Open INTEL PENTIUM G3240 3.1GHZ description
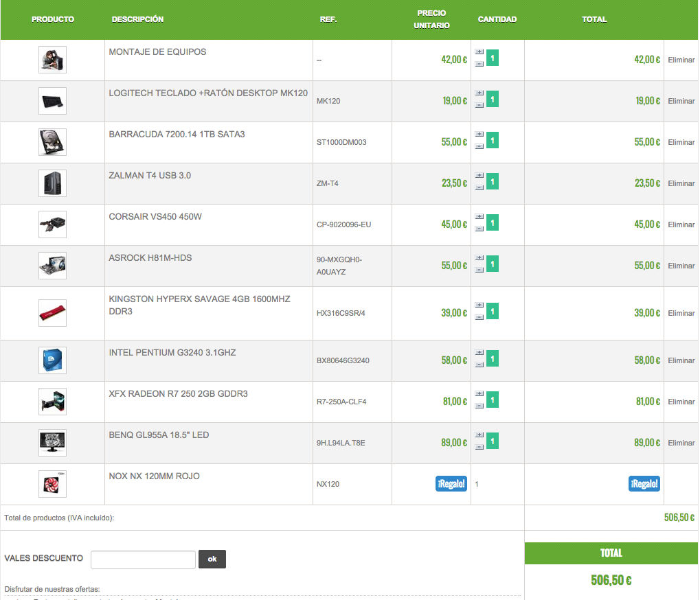Image resolution: width=700 pixels, height=600 pixels. click(x=172, y=352)
